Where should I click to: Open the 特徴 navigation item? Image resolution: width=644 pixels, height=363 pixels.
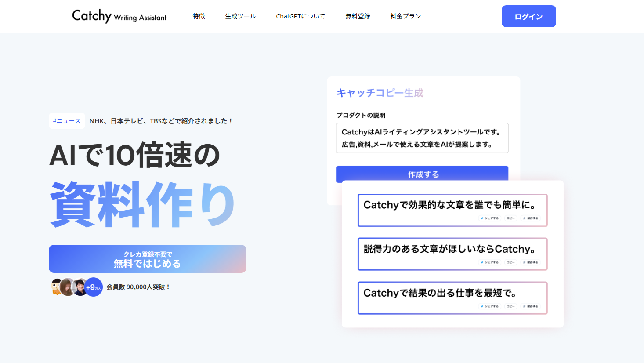click(199, 16)
